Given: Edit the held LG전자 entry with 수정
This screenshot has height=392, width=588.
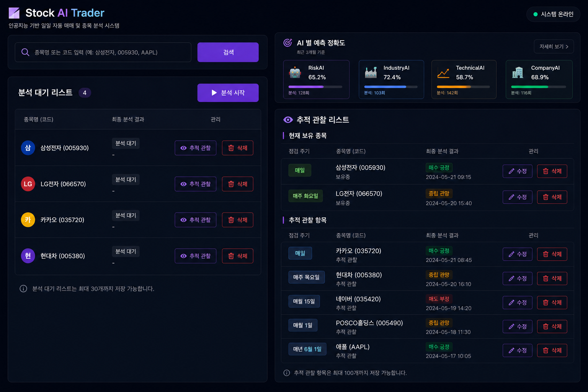Looking at the screenshot, I should [x=518, y=197].
